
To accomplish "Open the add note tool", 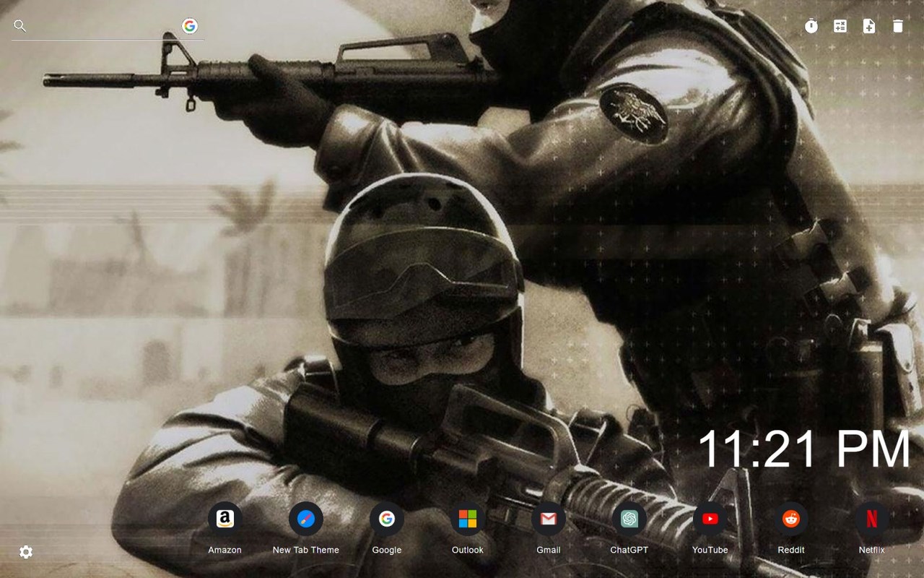I will (x=869, y=26).
